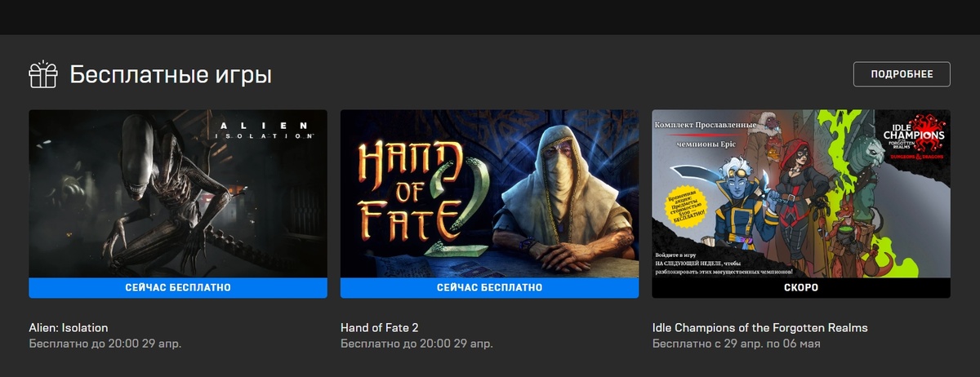
Task: Click the free-until date text under Hand of Fate 2
Action: point(416,344)
